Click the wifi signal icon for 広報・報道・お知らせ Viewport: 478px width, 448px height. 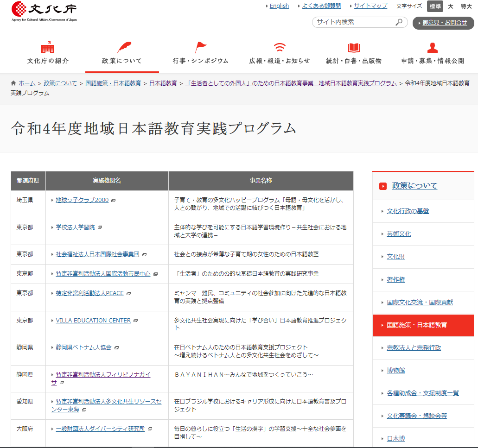[x=280, y=47]
